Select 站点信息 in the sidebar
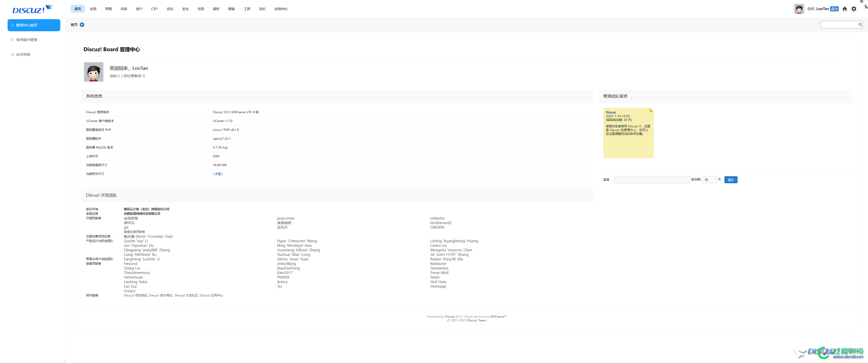This screenshot has height=363, width=868. coord(23,54)
